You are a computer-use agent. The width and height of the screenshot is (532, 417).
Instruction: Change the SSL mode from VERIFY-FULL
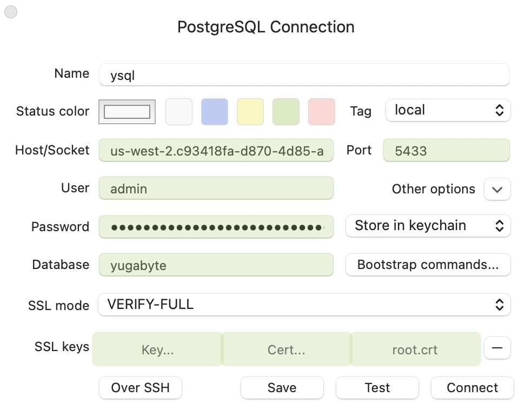pos(304,305)
